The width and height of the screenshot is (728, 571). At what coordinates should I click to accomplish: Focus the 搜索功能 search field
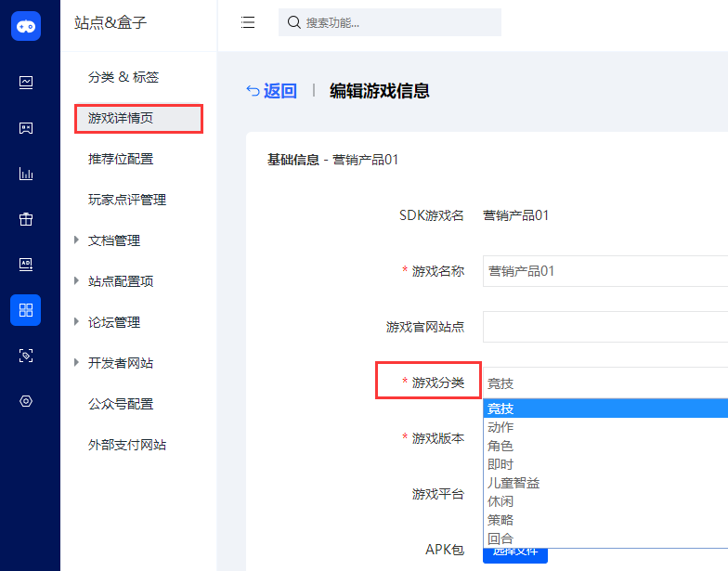point(390,22)
